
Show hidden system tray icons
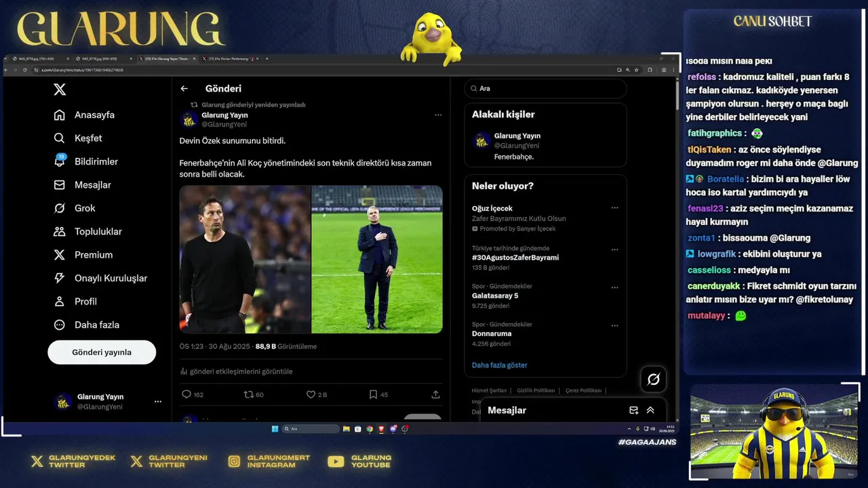[629, 428]
